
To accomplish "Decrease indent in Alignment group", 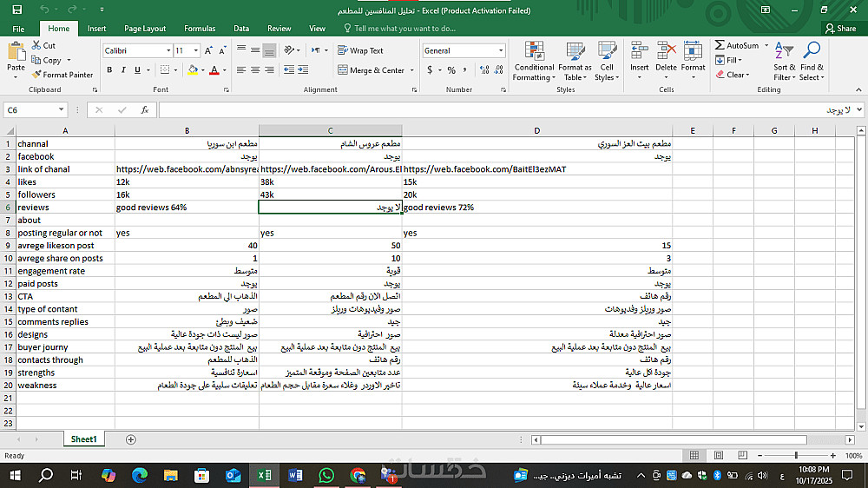I will point(289,69).
